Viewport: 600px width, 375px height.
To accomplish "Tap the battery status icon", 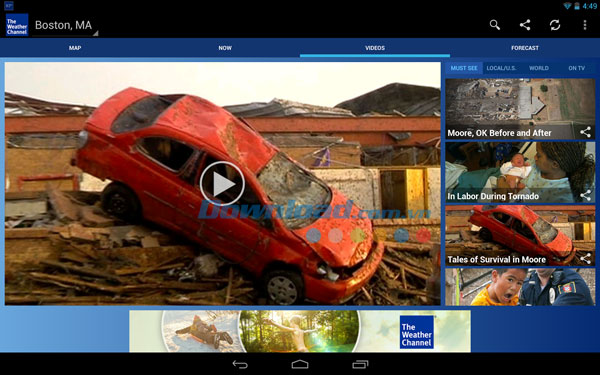I will [577, 6].
